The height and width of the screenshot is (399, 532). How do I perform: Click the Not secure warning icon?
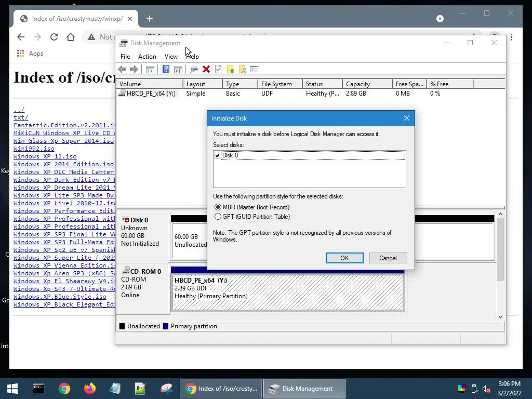[91, 37]
